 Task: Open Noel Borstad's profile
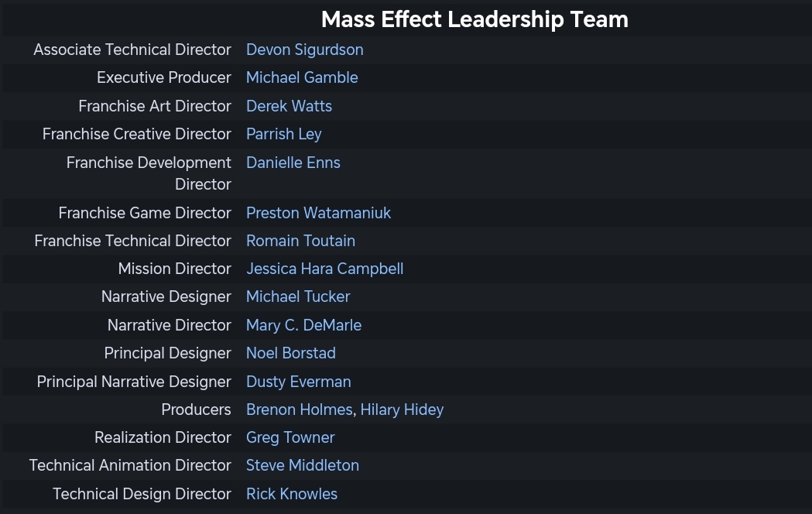(291, 353)
